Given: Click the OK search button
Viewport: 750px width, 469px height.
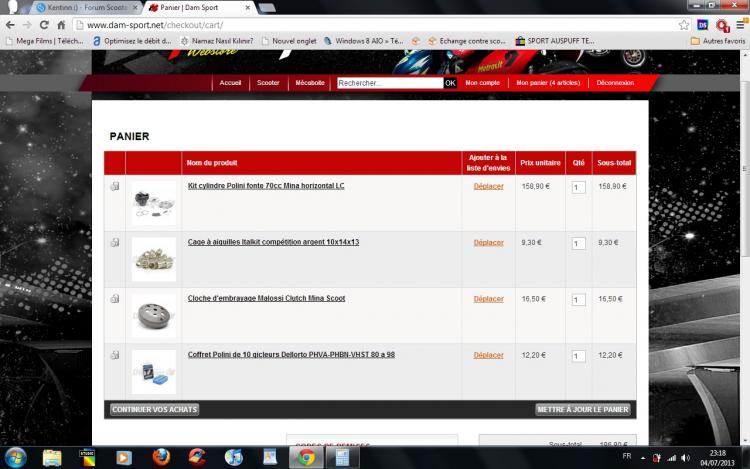Looking at the screenshot, I should click(450, 83).
